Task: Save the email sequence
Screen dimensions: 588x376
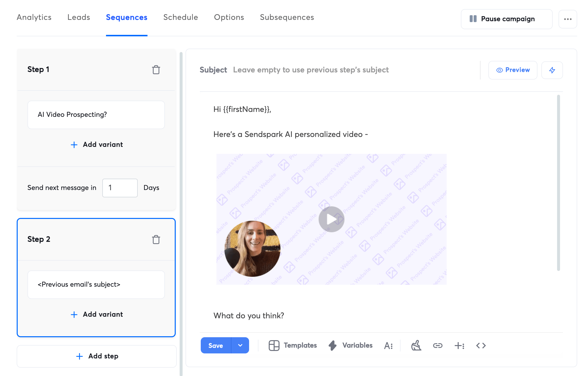Action: [216, 345]
